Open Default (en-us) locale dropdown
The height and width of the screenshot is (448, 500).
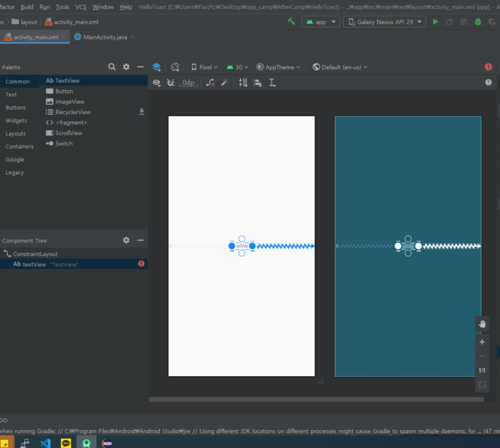(340, 67)
